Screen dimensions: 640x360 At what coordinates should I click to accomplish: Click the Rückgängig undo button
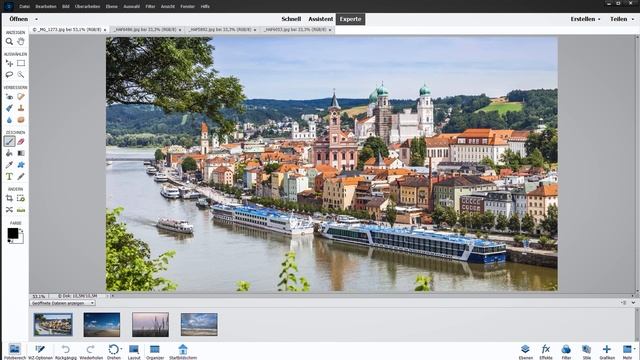pos(65,351)
